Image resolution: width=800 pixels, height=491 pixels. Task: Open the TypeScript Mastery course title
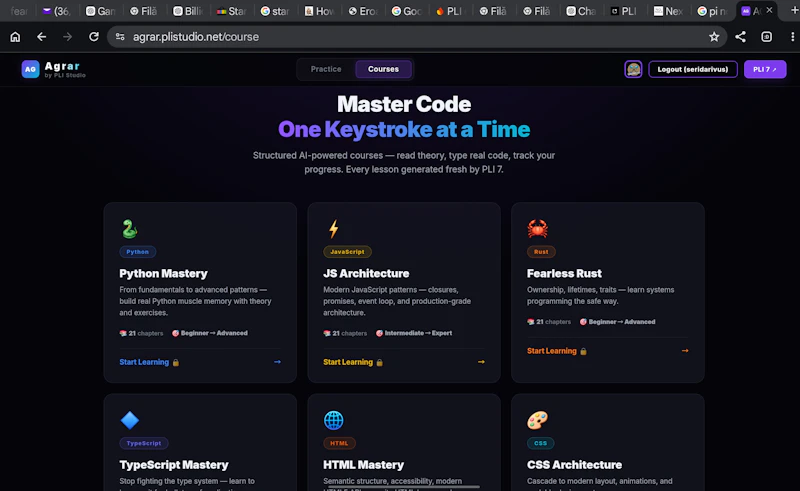click(x=173, y=465)
